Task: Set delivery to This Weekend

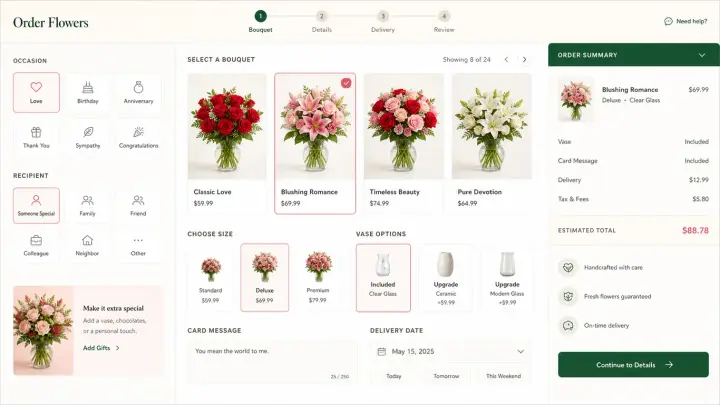Action: point(503,376)
